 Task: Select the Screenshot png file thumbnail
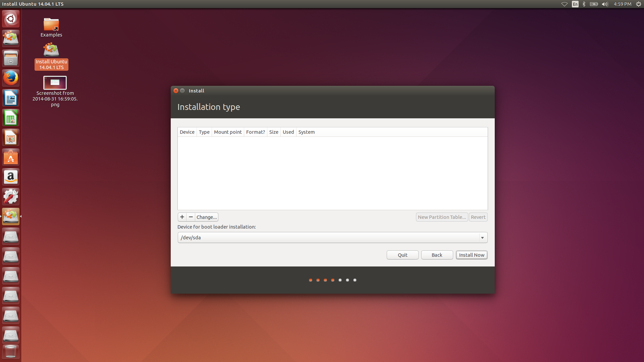tap(55, 83)
